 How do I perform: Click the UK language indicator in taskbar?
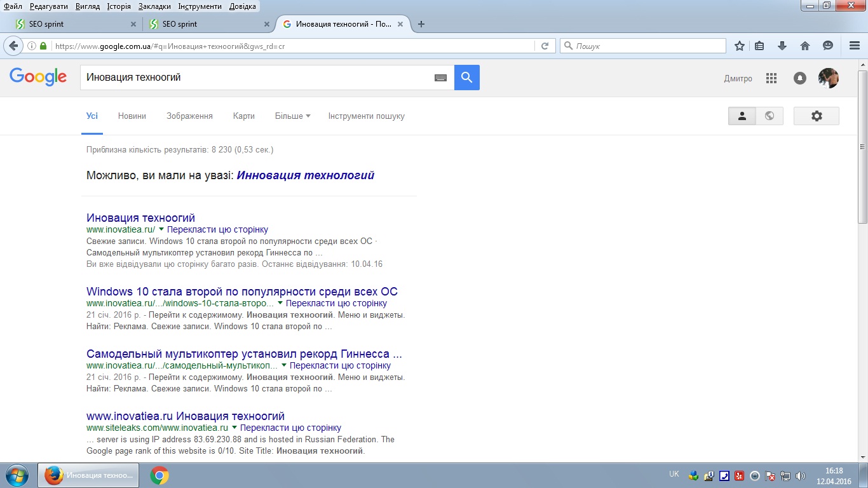[x=674, y=474]
